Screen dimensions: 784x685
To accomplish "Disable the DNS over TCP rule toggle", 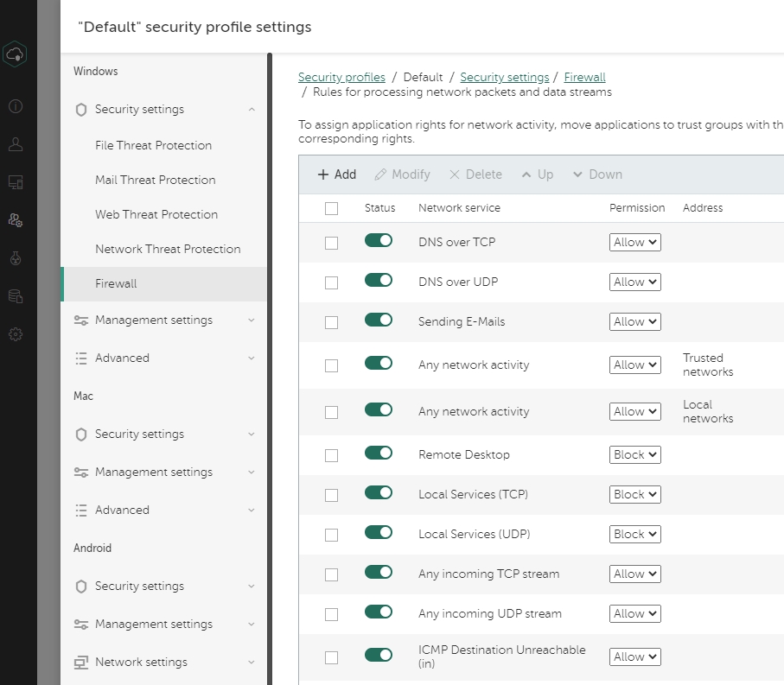I will (379, 240).
